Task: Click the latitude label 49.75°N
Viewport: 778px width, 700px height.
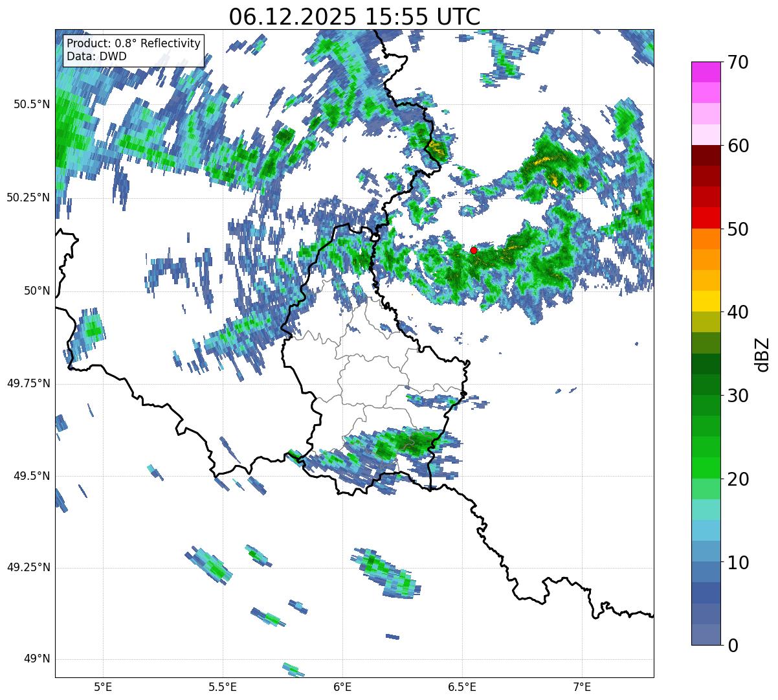Action: (28, 383)
